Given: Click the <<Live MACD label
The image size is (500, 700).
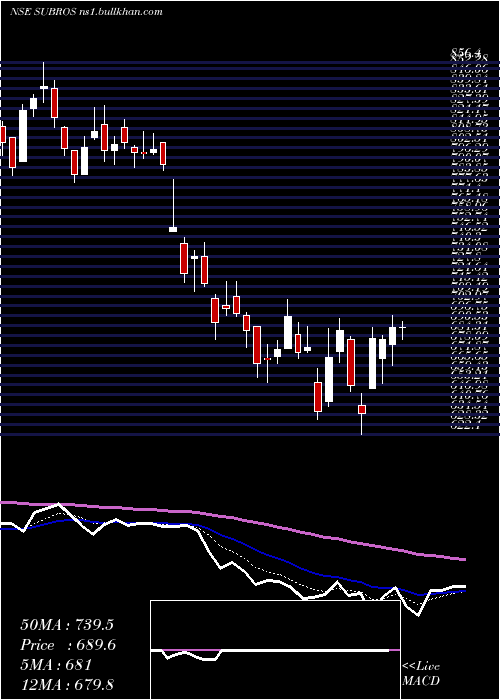Looking at the screenshot, I should [421, 673].
